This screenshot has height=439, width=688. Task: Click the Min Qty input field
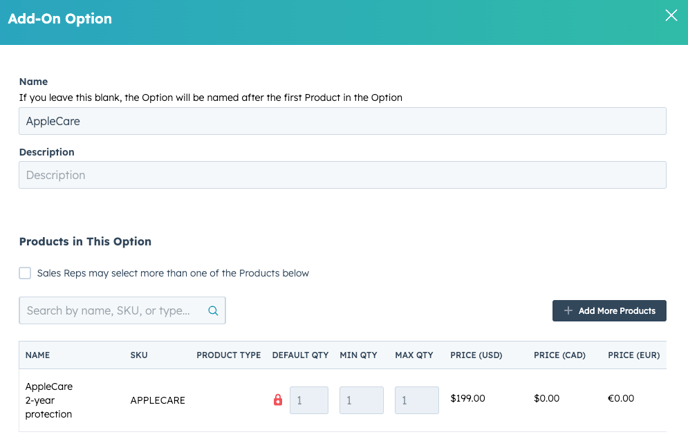(361, 400)
